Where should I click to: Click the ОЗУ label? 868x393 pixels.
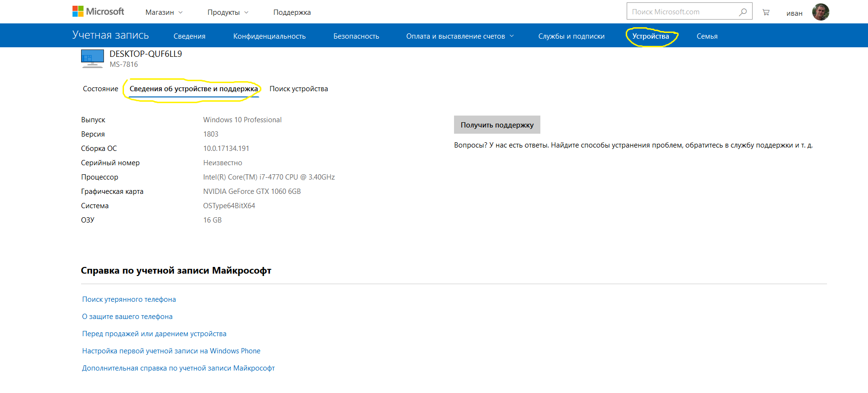point(88,220)
